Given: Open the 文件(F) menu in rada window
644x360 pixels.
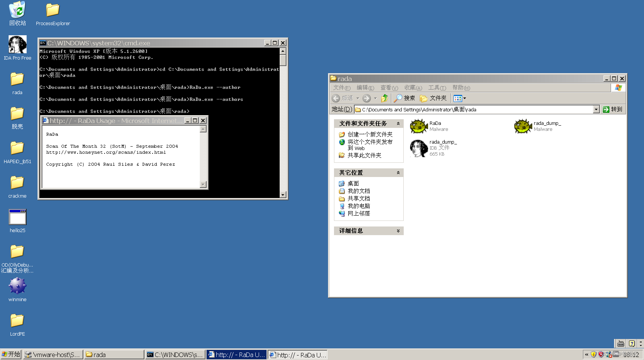Looking at the screenshot, I should click(341, 88).
